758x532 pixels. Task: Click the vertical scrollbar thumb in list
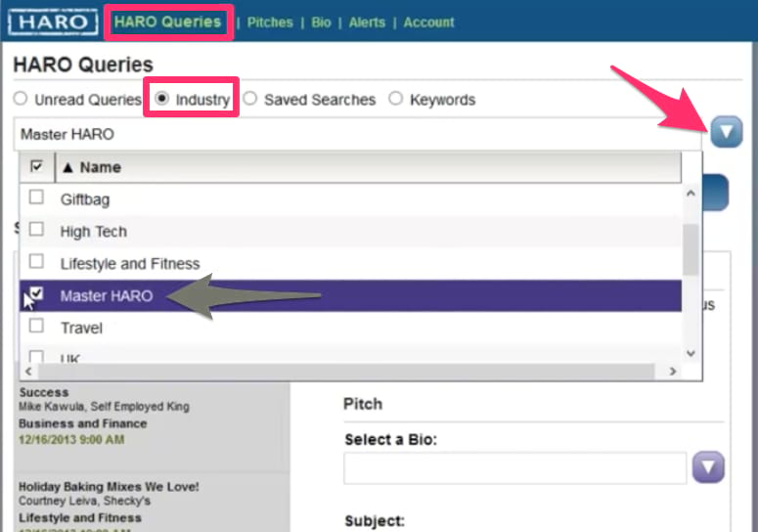tap(691, 249)
